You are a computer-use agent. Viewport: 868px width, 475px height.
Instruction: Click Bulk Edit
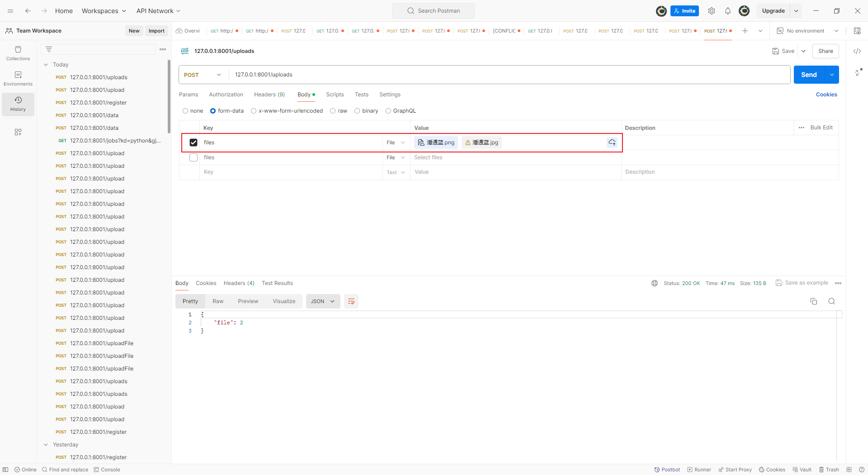pyautogui.click(x=821, y=128)
